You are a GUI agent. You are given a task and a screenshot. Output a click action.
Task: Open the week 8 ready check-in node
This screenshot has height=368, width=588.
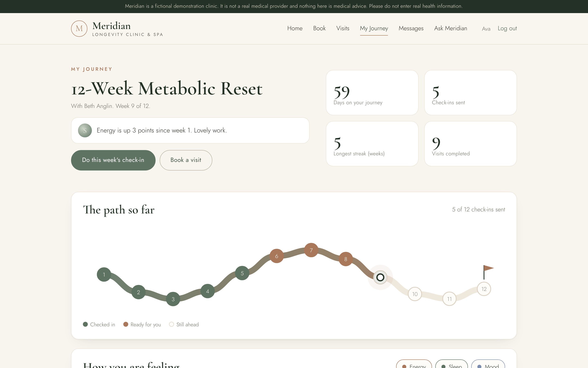pyautogui.click(x=345, y=259)
